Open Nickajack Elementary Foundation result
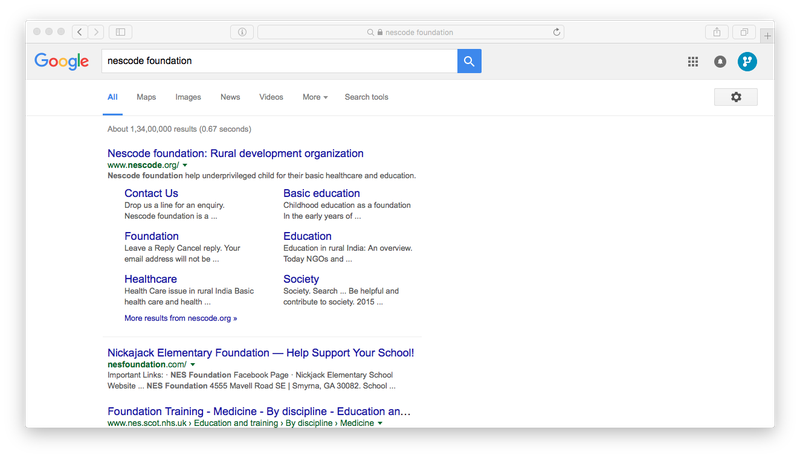Screen dimensions: 800x458 pos(261,353)
